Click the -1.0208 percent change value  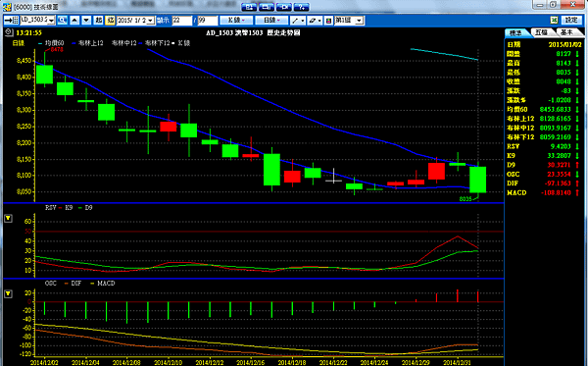pos(560,100)
